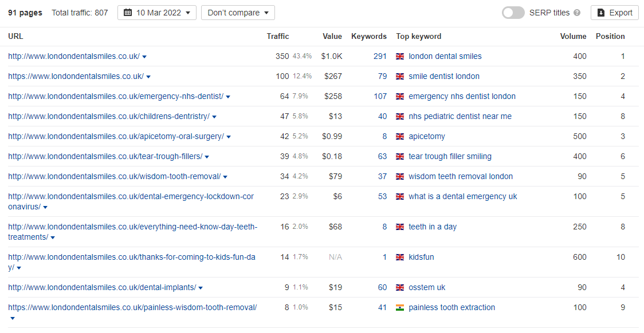Screen dimensions: 644x333
Task: Sort by the Position column header
Action: point(610,37)
